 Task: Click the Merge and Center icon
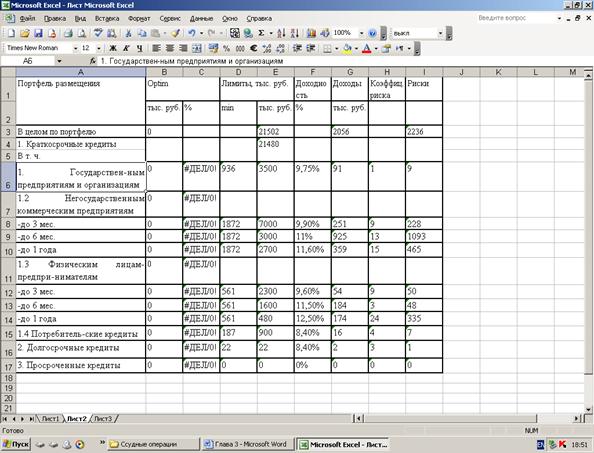[x=197, y=48]
